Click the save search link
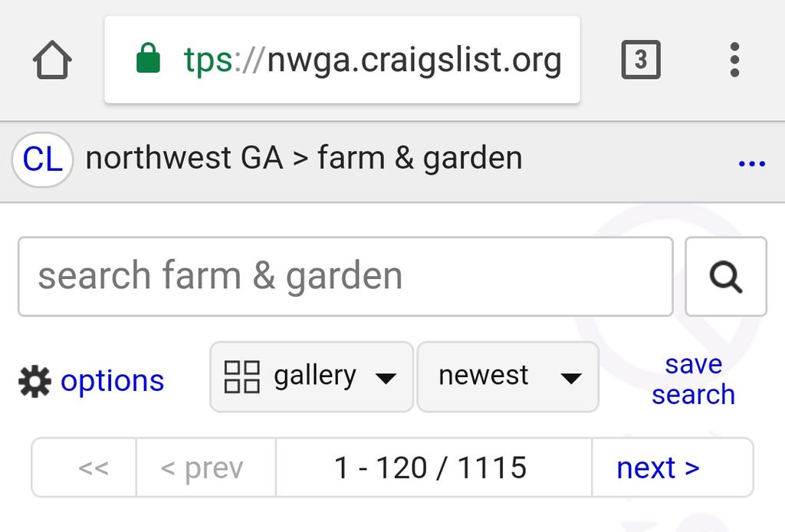The width and height of the screenshot is (785, 532). (x=693, y=379)
